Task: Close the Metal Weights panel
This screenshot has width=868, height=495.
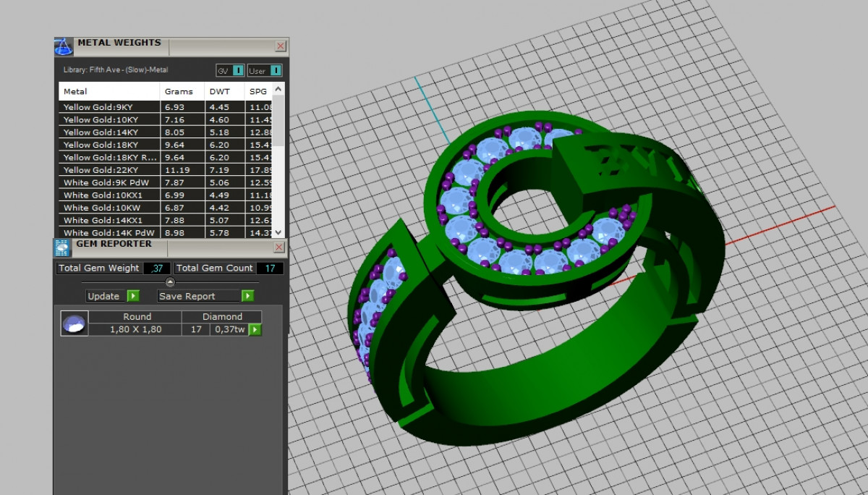Action: (x=281, y=46)
